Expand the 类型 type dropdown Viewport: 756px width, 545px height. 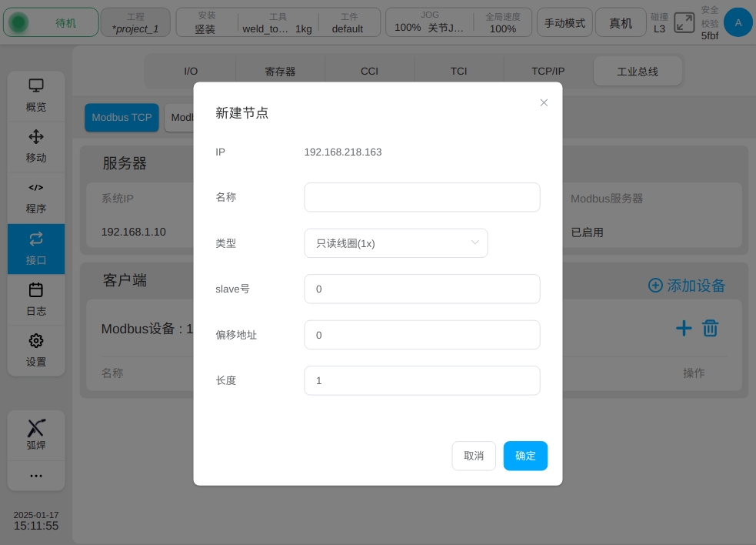click(x=395, y=243)
